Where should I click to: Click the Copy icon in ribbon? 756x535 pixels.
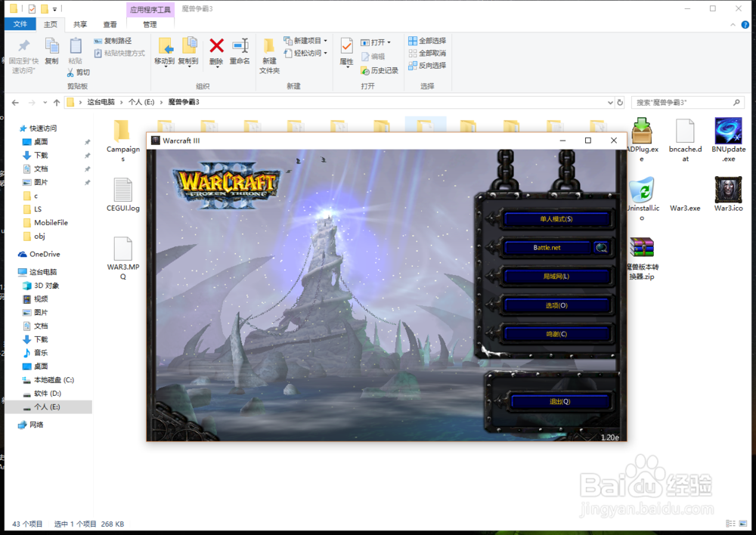[x=51, y=47]
